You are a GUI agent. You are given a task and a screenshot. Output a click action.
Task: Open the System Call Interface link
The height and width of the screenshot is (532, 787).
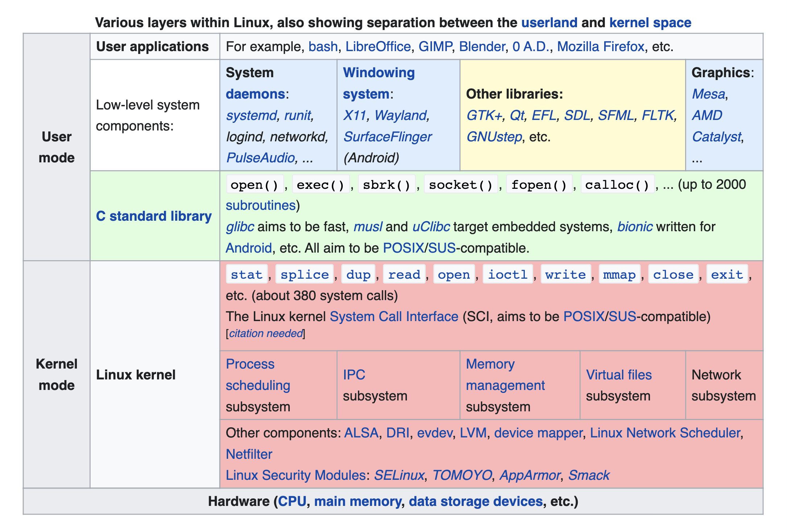pos(394,316)
